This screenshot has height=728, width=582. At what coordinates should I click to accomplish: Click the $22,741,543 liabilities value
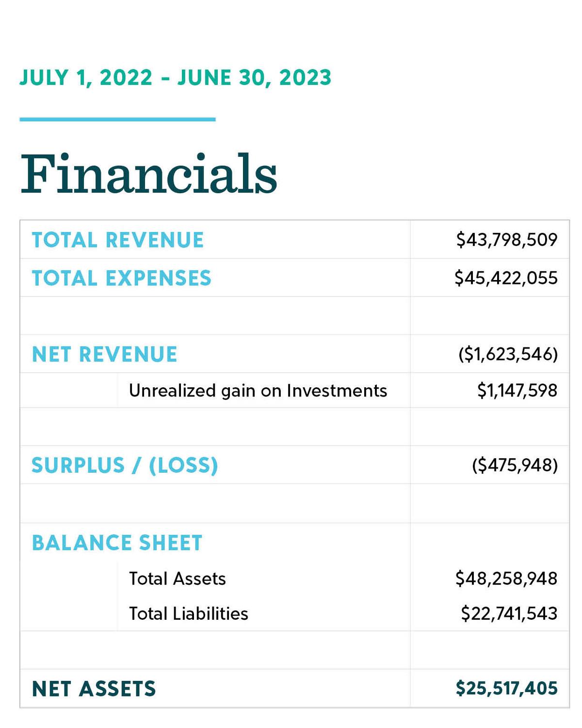[509, 613]
